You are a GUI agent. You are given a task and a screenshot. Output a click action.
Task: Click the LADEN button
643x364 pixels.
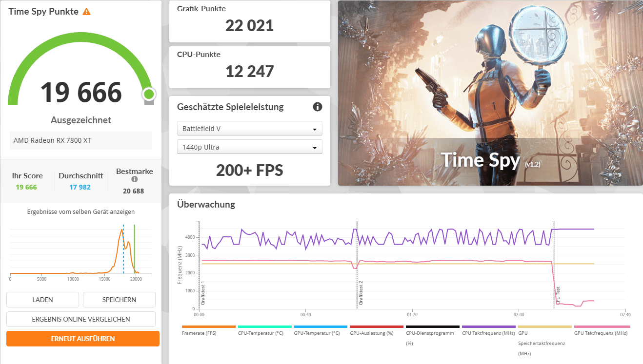point(42,300)
